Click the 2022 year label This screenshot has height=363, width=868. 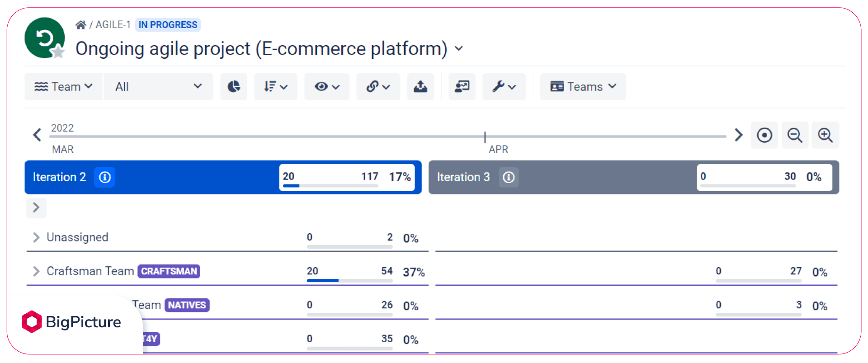click(x=62, y=128)
